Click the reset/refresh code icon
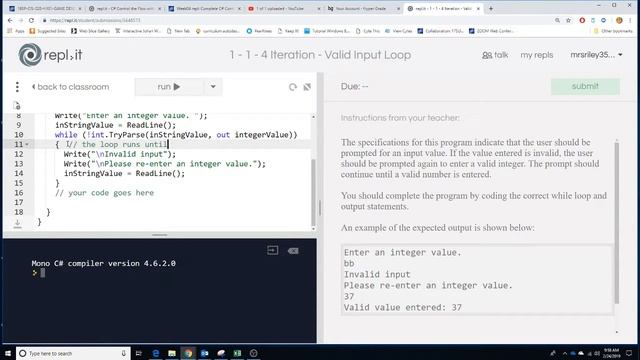This screenshot has width=640, height=360. pos(293,87)
